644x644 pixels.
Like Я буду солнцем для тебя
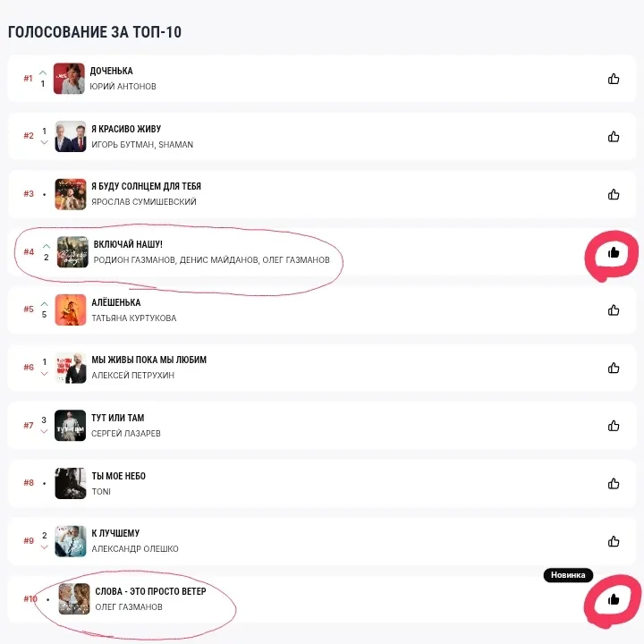pos(614,194)
